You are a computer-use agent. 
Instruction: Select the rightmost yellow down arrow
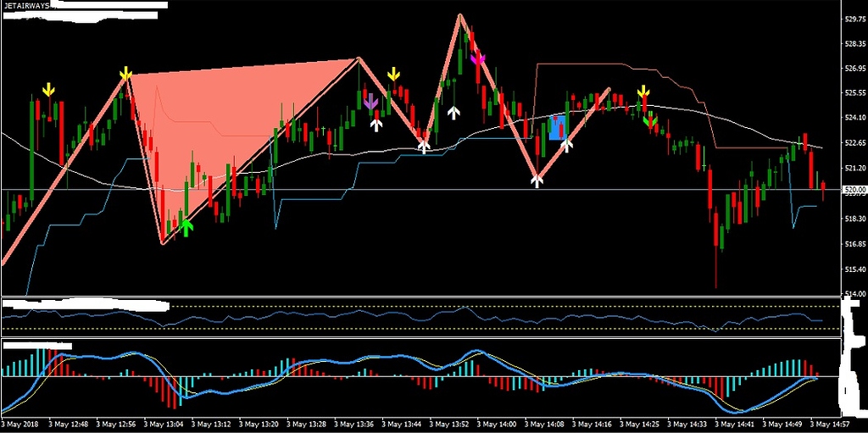(x=644, y=92)
